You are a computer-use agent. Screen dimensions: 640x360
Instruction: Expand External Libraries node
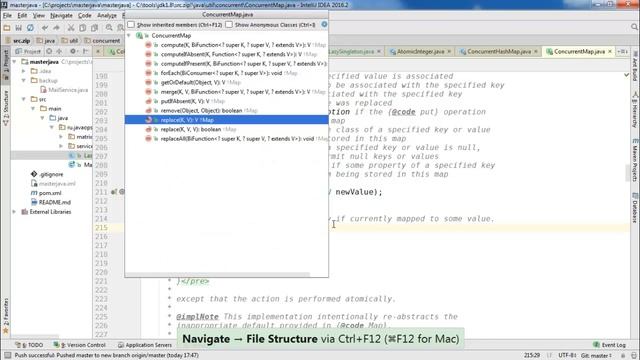[x=14, y=212]
